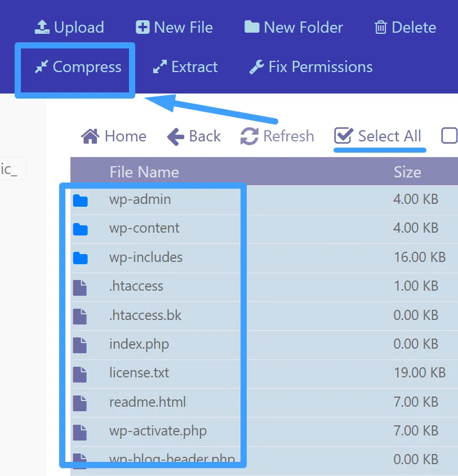Open the wp-admin folder

[140, 199]
